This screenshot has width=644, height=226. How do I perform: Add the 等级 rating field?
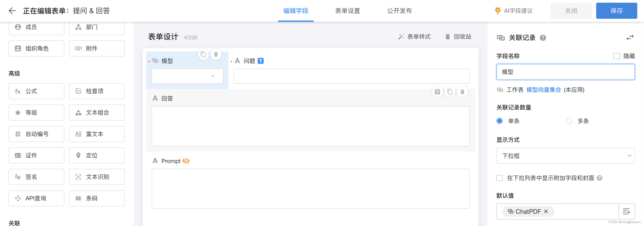36,113
